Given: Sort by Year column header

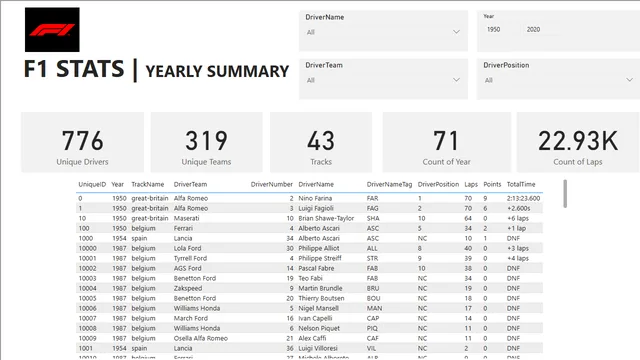Looking at the screenshot, I should coord(118,184).
